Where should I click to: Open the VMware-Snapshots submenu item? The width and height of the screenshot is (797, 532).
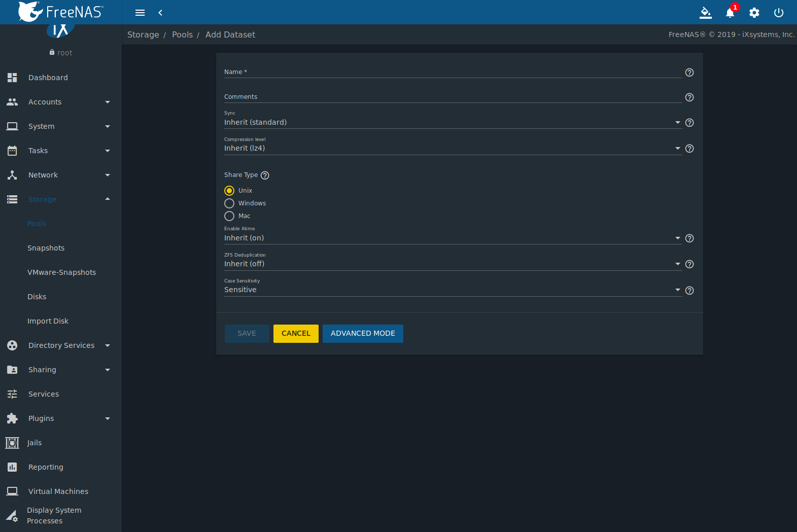[x=61, y=272]
